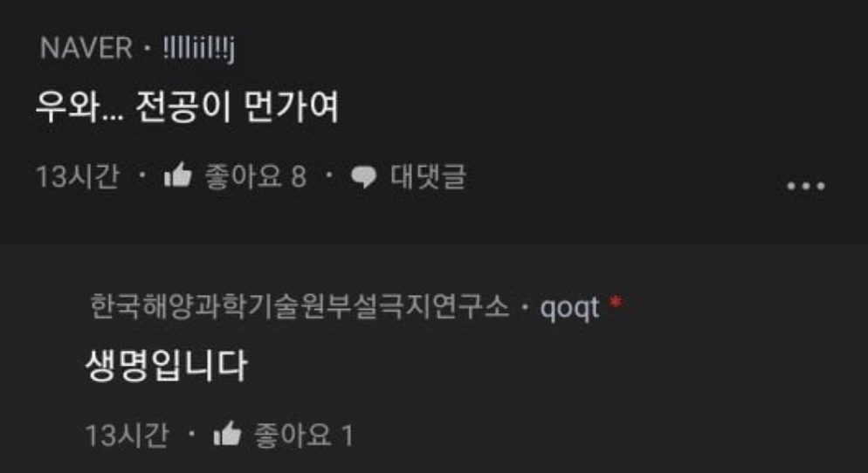Select the reply text 생명입니다

pyautogui.click(x=166, y=366)
